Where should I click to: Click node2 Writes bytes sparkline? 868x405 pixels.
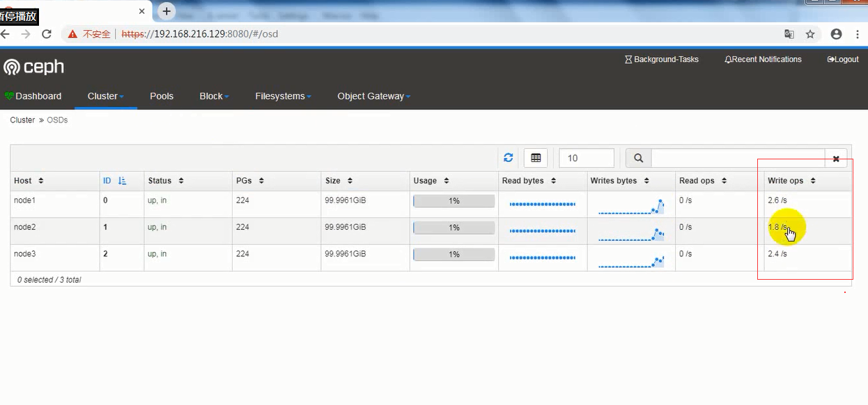(631, 233)
